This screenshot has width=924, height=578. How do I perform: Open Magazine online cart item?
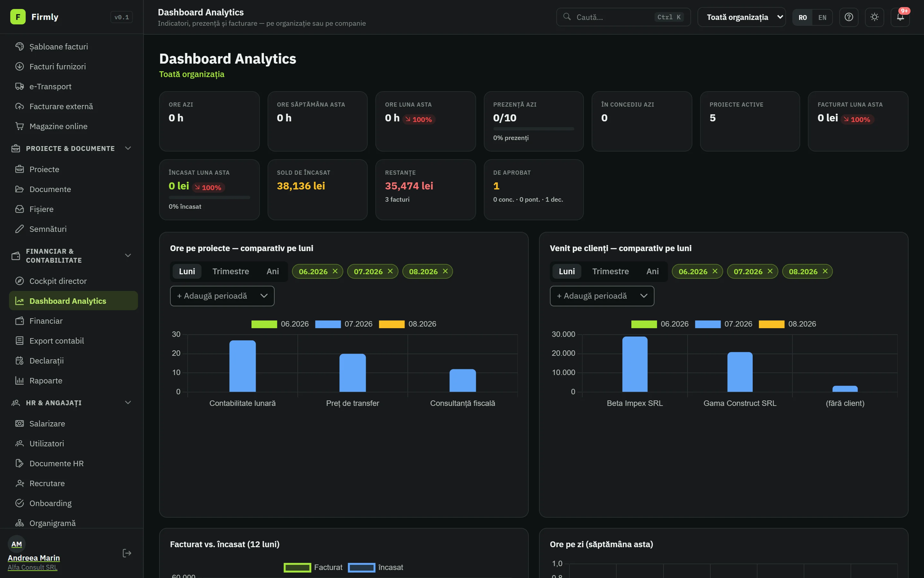coord(73,126)
